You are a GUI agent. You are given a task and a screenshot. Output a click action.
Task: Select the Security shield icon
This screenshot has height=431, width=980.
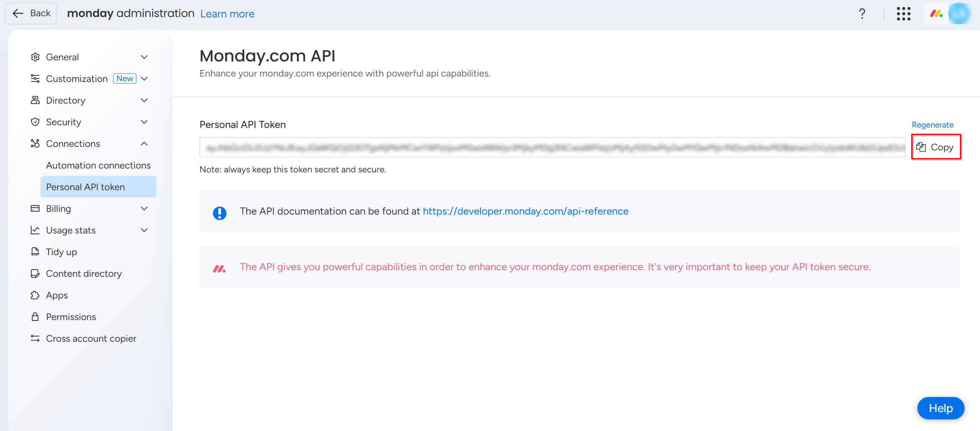[x=35, y=122]
